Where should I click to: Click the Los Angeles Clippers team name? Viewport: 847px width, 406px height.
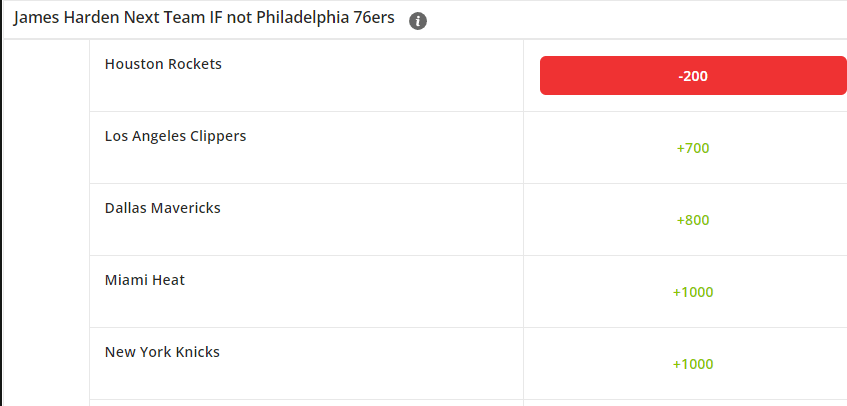coord(176,136)
